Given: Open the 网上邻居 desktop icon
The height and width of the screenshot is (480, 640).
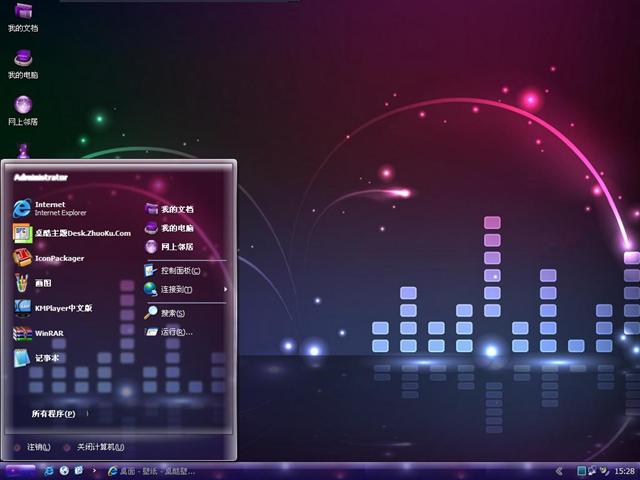Looking at the screenshot, I should [23, 111].
